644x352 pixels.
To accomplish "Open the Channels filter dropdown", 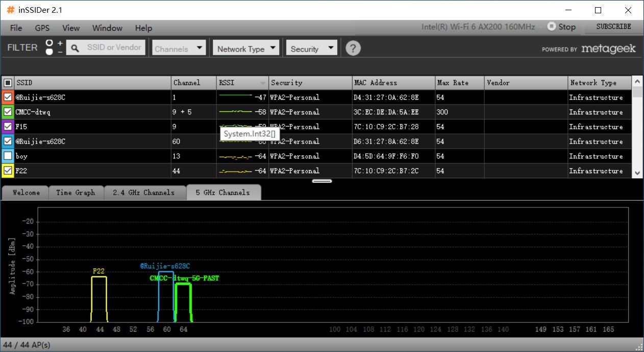I will coord(179,48).
